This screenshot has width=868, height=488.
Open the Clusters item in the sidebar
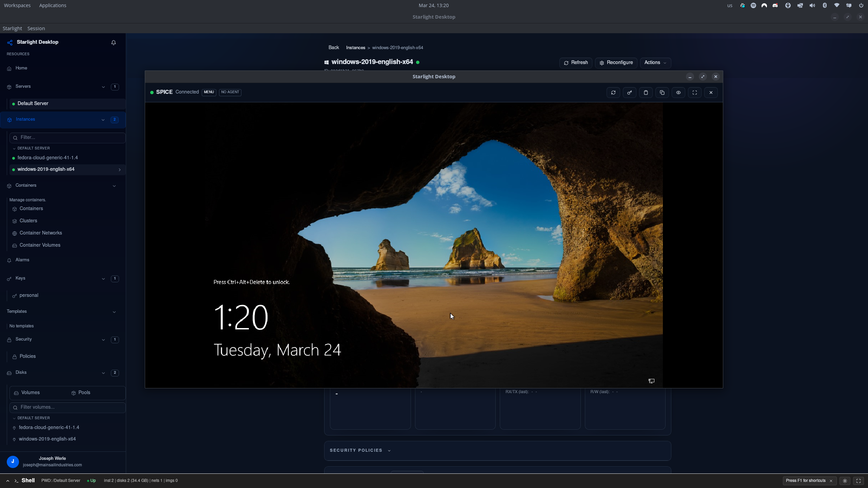point(28,221)
